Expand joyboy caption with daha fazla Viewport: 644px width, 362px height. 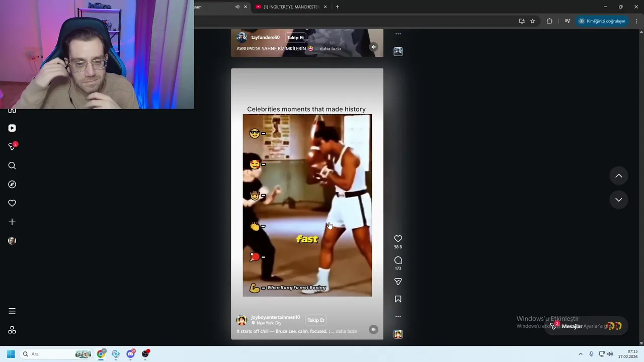coord(346,331)
